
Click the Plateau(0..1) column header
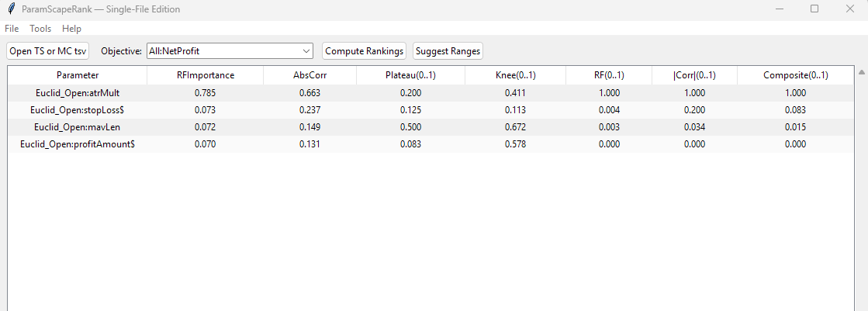410,75
